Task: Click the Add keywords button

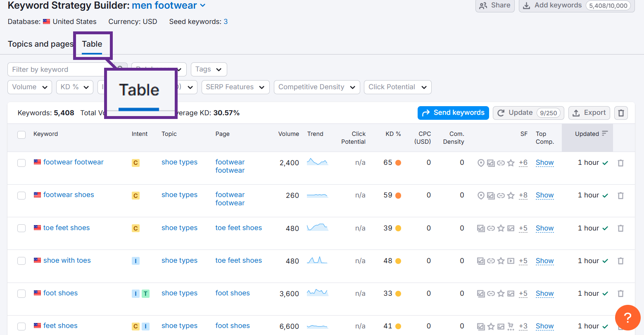Action: 577,5
